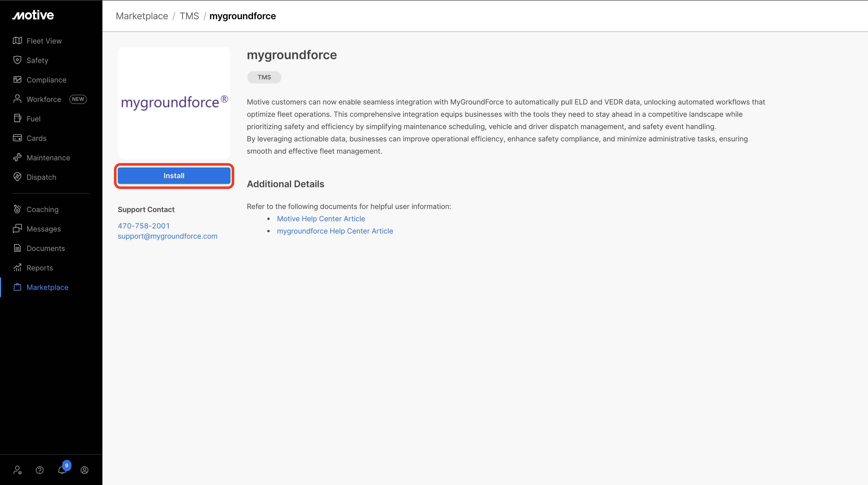Screen dimensions: 868x485
Task: Click the Documents page icon
Action: click(17, 248)
